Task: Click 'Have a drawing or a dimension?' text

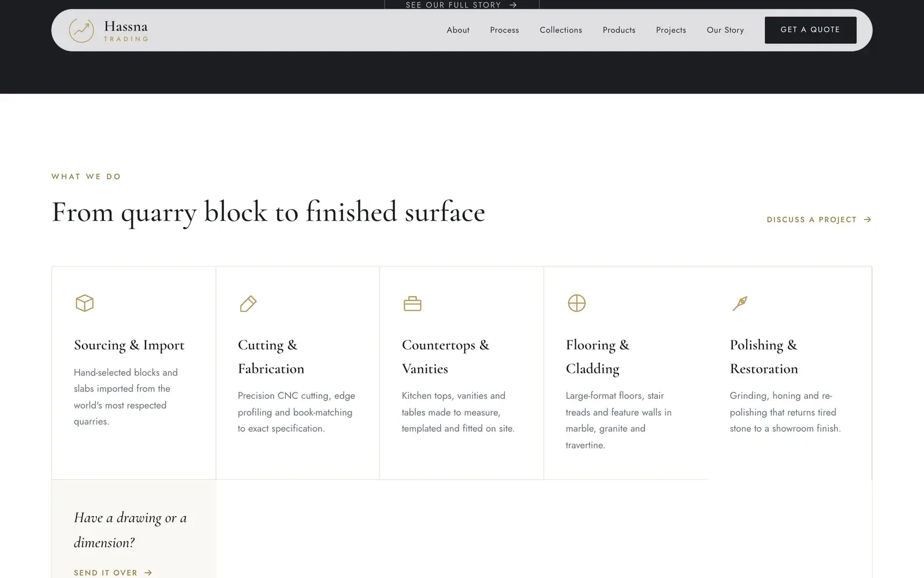Action: (x=130, y=530)
